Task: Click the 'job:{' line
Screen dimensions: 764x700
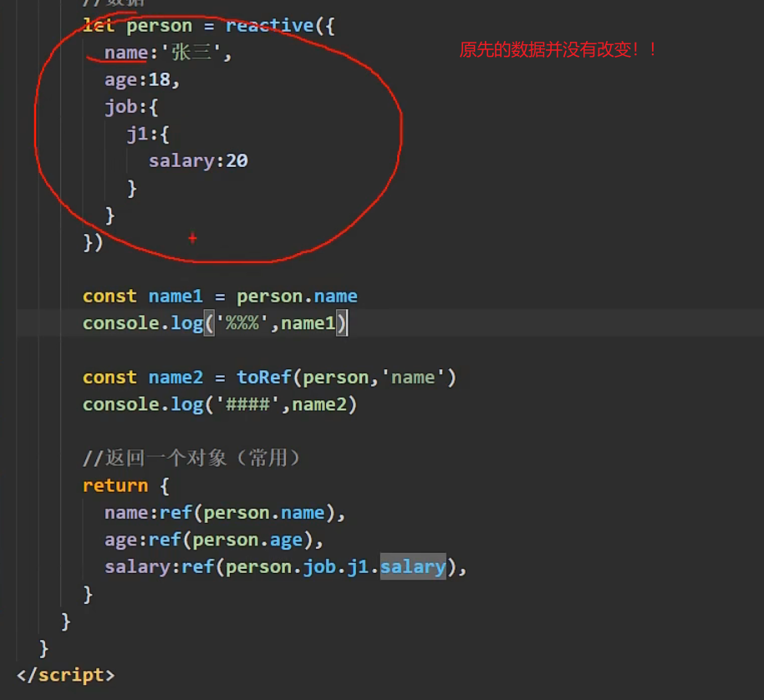Action: coord(131,107)
